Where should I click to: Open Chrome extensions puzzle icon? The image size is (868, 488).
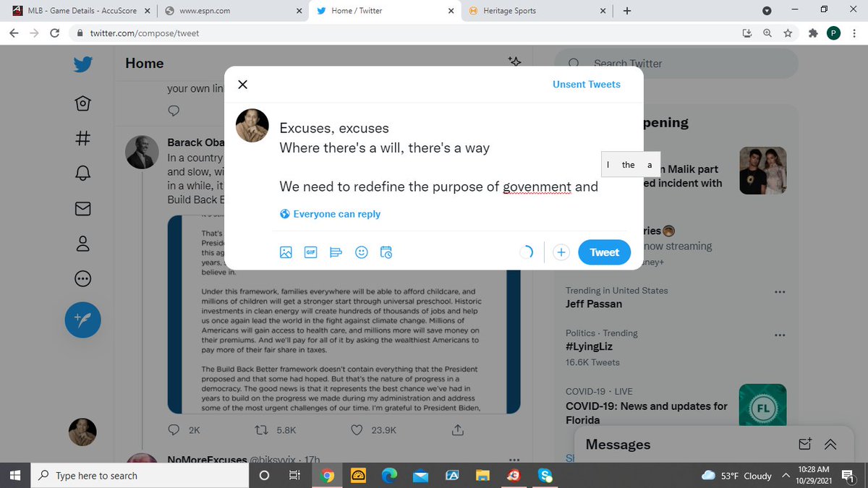point(813,33)
